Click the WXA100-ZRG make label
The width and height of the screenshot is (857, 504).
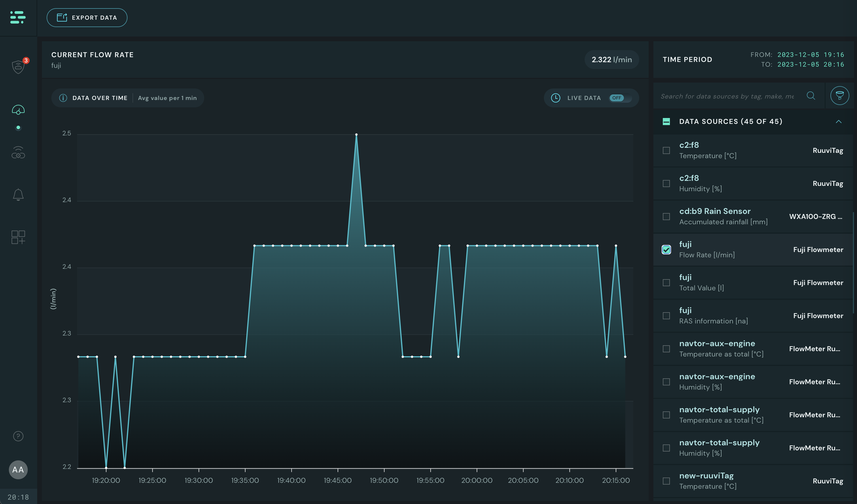[816, 217]
